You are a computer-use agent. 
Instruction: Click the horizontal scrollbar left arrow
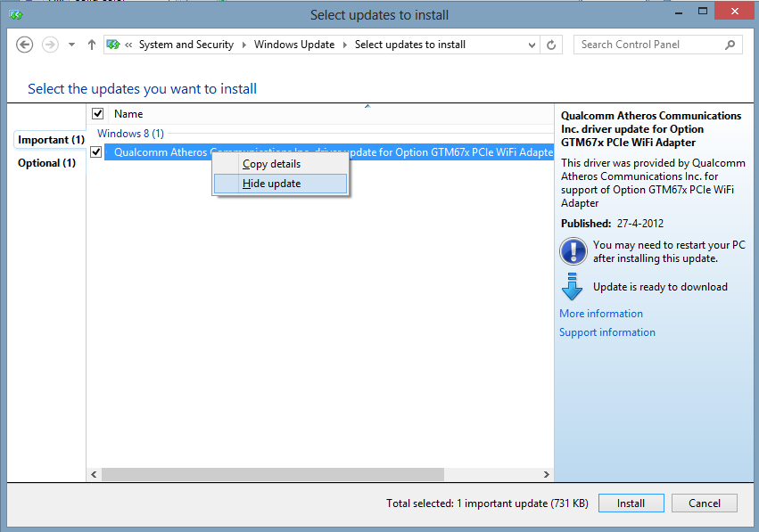click(94, 474)
